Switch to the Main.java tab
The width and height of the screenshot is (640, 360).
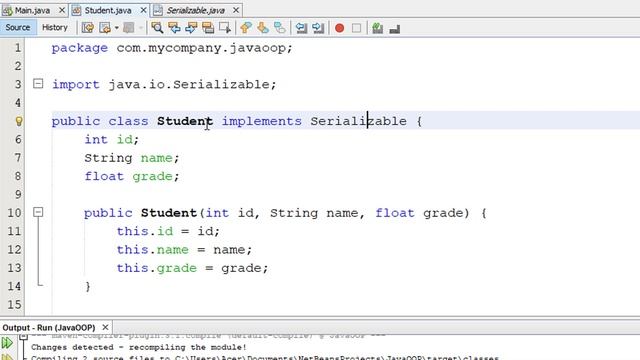(32, 11)
